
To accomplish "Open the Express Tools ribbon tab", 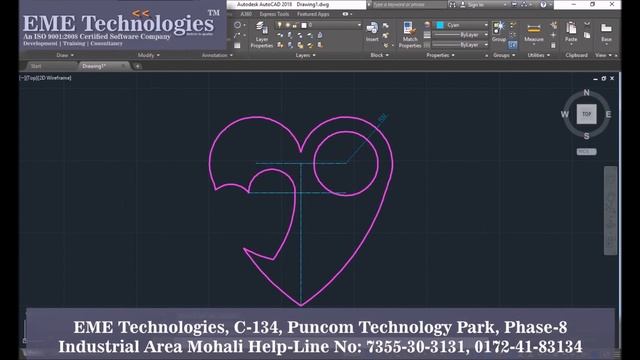I will click(x=274, y=14).
